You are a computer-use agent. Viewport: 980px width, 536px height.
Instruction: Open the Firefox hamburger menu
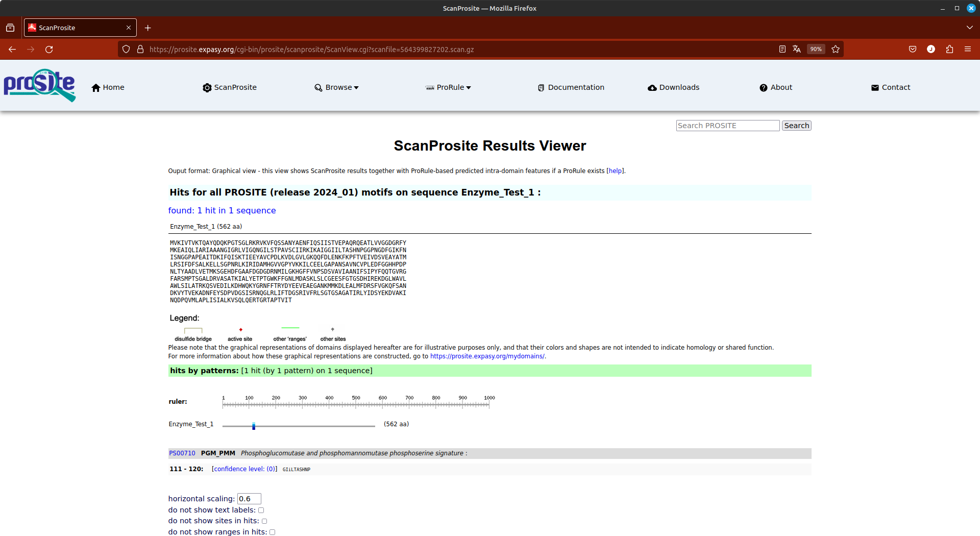(x=968, y=50)
